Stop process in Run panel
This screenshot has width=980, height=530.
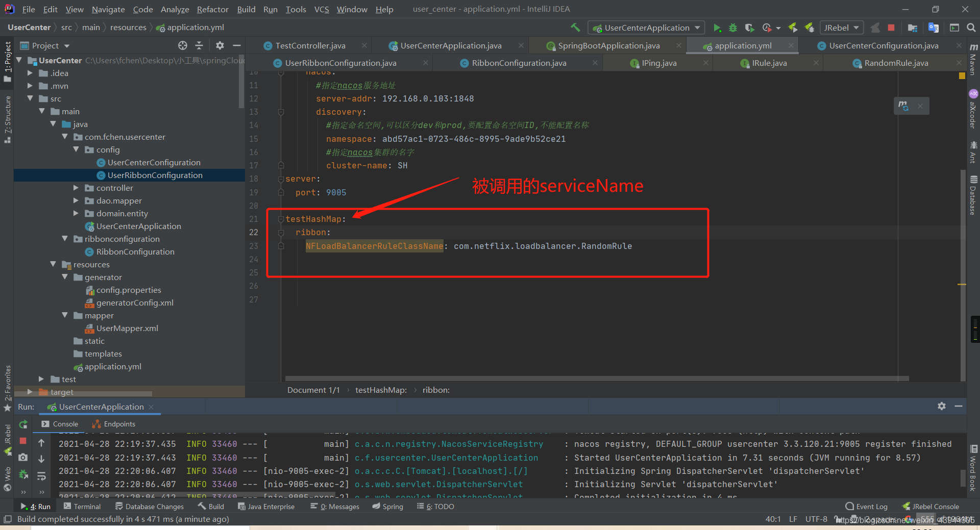pyautogui.click(x=23, y=441)
